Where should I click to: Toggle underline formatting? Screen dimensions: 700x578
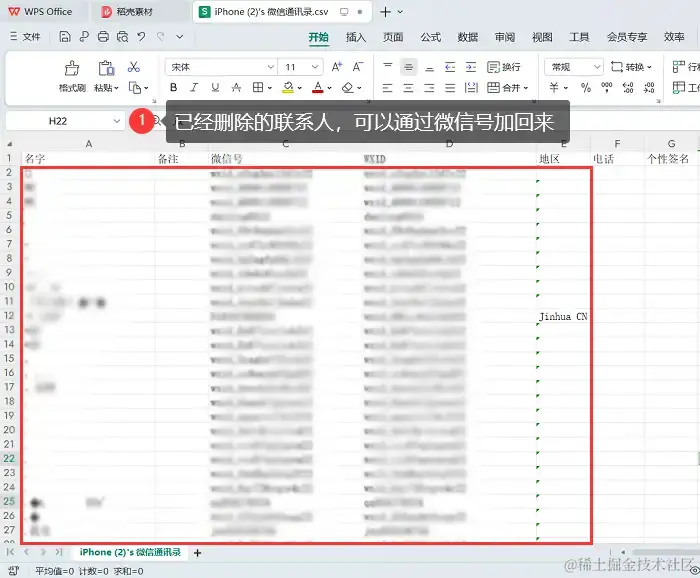click(215, 87)
